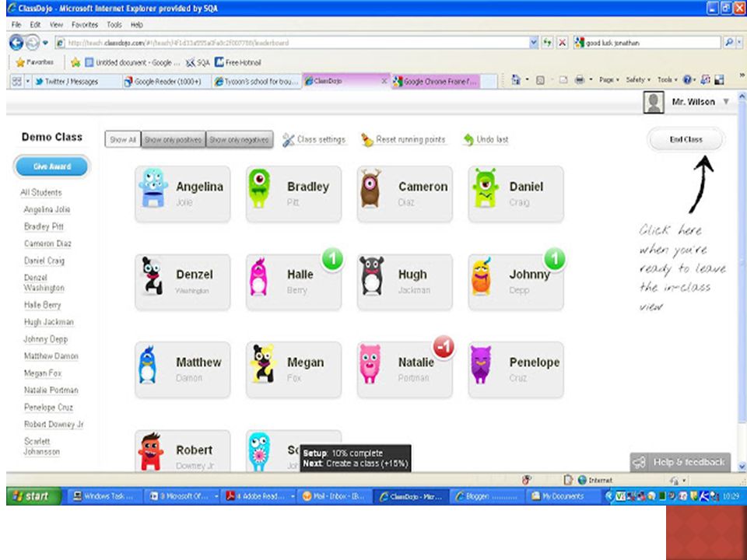Screen dimensions: 747x560
Task: Click Denzel's black and white monster avatar
Action: 153,275
